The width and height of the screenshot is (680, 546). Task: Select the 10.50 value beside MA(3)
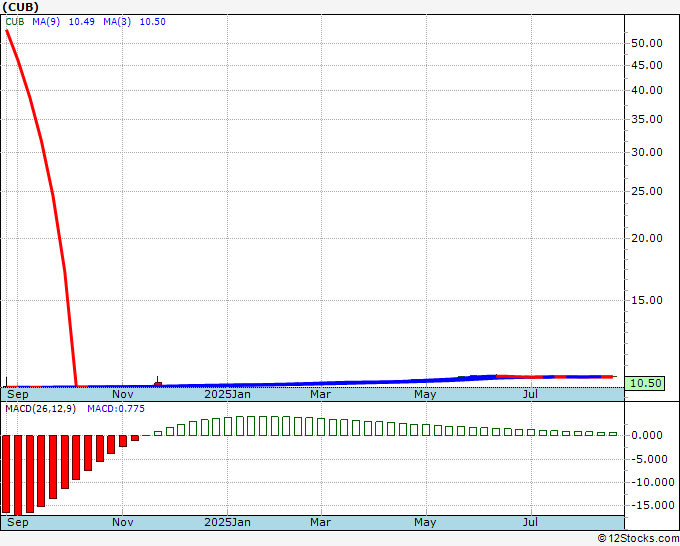[x=153, y=22]
